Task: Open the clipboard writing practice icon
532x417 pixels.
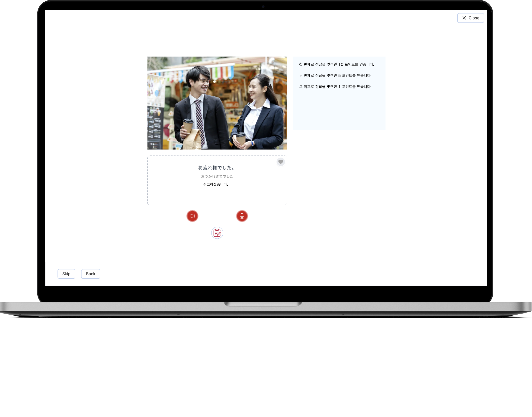Action: pos(217,233)
